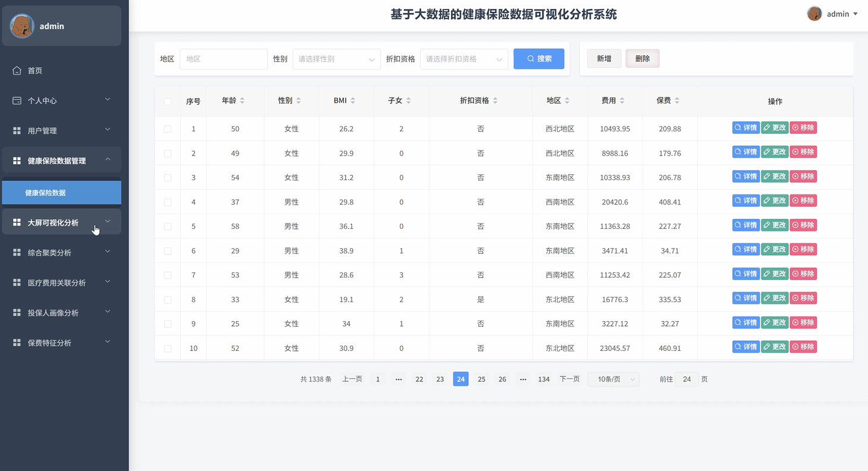The image size is (868, 471).
Task: Open the 首页 menu item
Action: [x=61, y=71]
